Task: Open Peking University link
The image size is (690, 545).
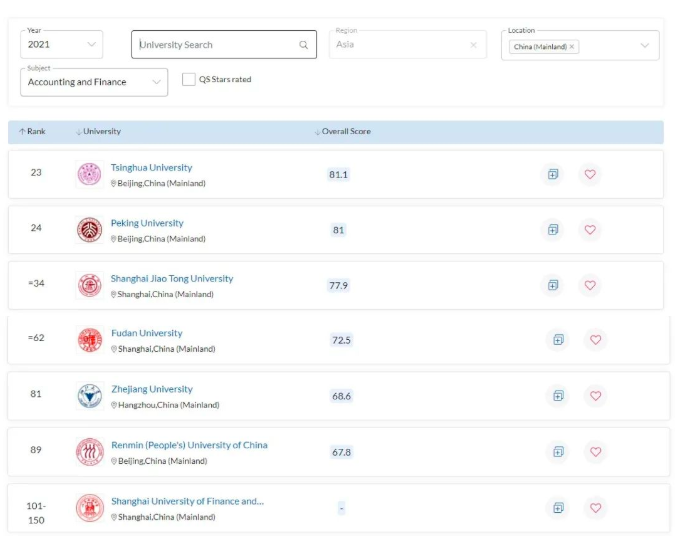Action: click(x=147, y=223)
